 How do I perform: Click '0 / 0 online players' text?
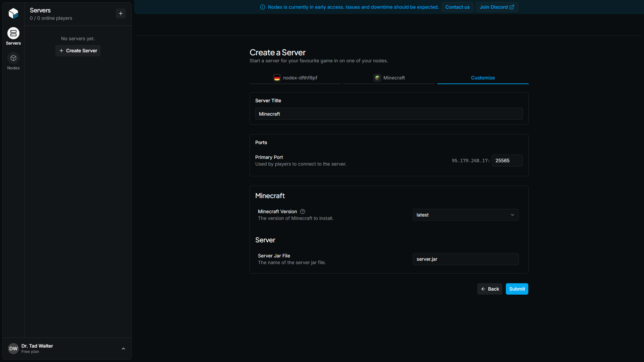point(51,18)
